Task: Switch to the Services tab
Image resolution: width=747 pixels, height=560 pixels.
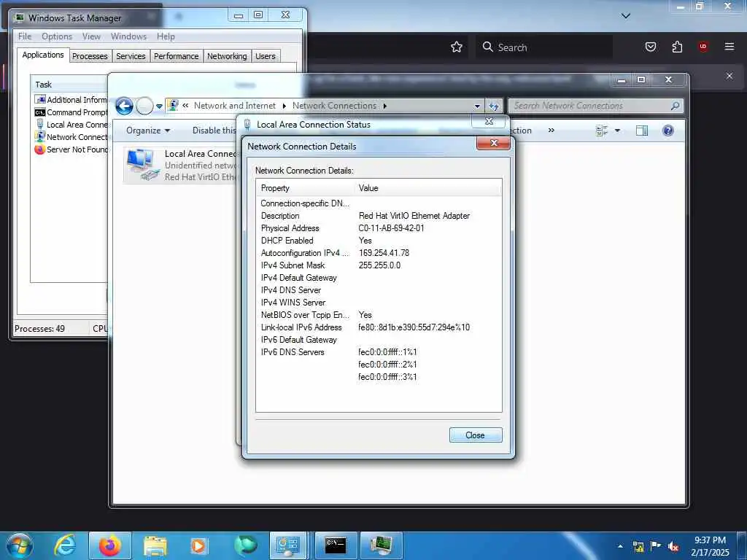Action: point(131,56)
